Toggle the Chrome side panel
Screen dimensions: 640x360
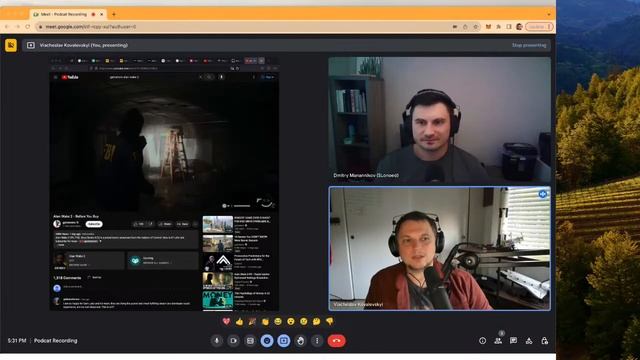point(509,27)
